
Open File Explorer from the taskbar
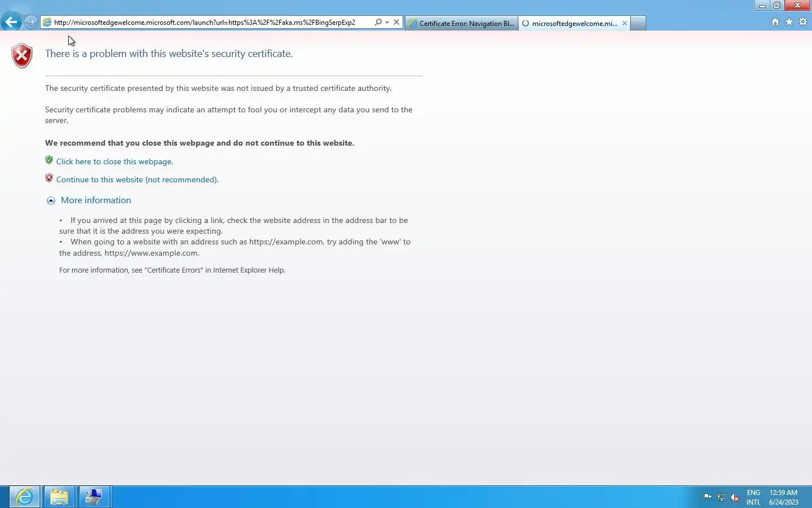[59, 497]
